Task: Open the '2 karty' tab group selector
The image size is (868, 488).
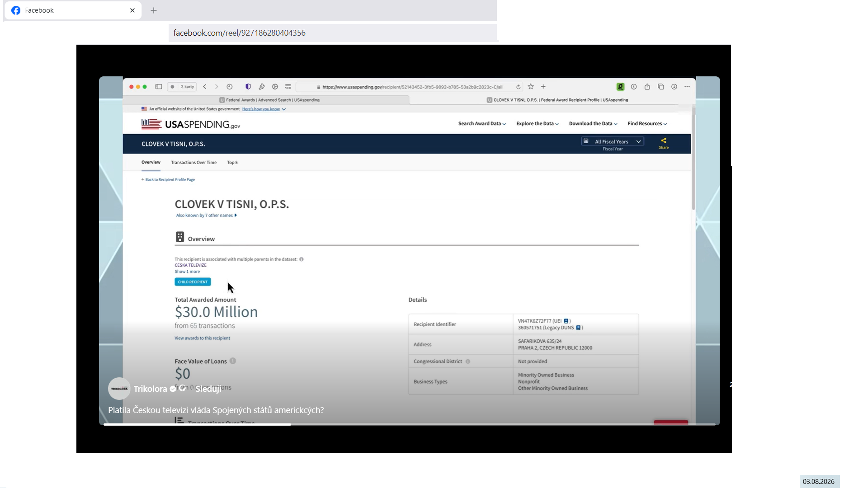Action: point(182,87)
